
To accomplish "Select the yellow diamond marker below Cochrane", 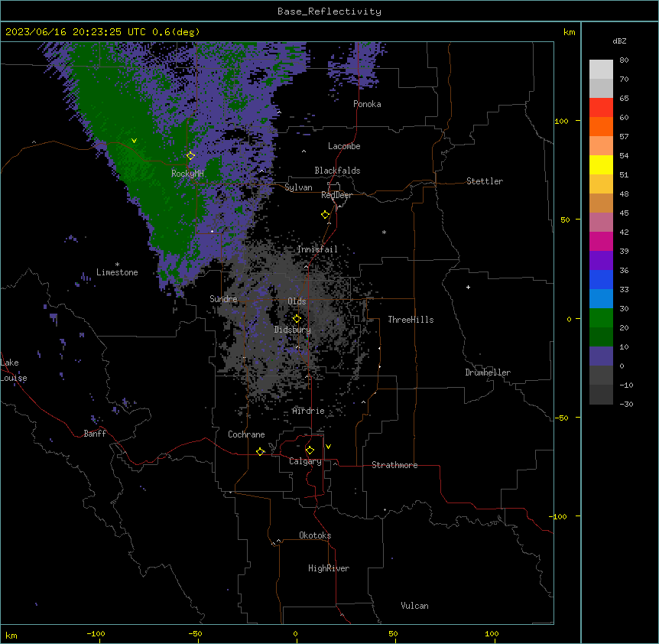I will tap(260, 451).
